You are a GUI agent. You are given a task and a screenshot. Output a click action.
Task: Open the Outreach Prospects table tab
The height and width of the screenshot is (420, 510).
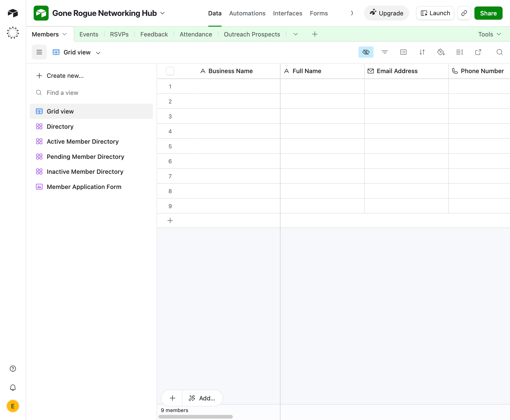pos(252,34)
